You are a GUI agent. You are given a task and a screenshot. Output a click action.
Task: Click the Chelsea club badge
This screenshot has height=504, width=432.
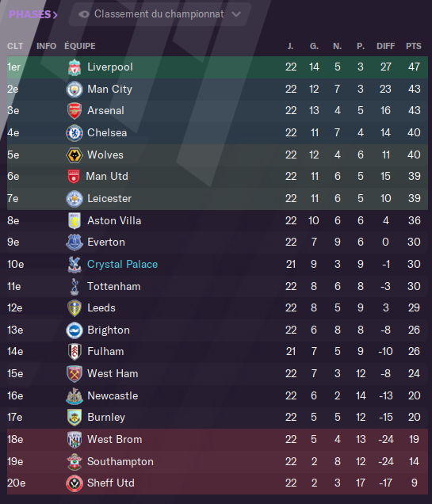click(75, 133)
